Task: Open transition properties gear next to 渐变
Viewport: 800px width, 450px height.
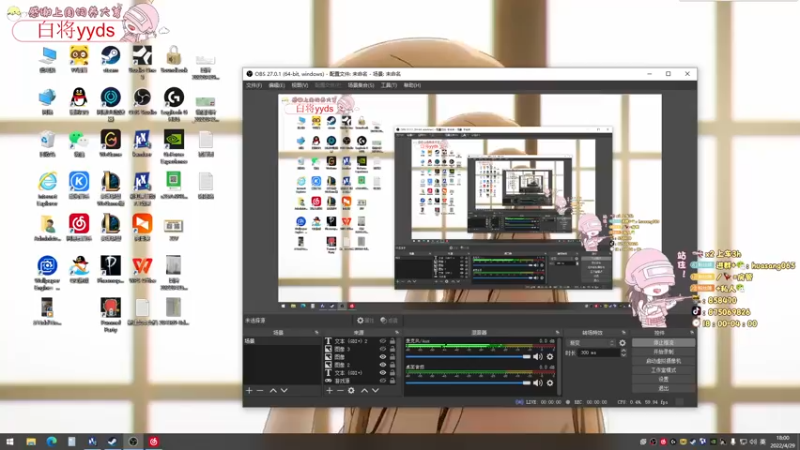Action: 622,343
